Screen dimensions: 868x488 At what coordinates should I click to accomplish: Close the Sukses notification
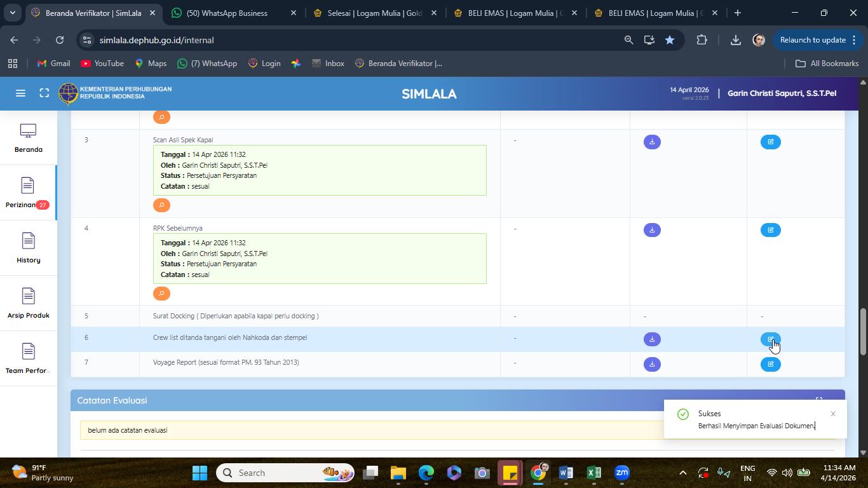click(832, 414)
